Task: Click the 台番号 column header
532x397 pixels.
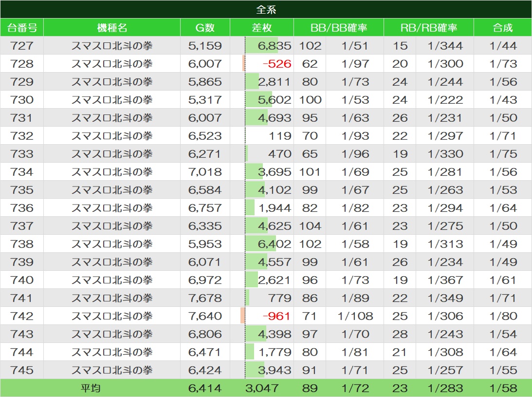Action: tap(22, 27)
